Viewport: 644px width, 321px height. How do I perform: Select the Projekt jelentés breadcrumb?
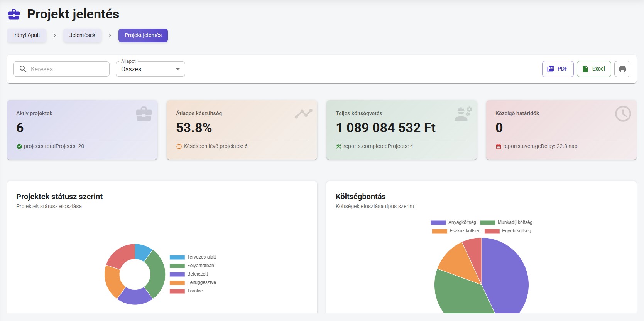(x=143, y=35)
